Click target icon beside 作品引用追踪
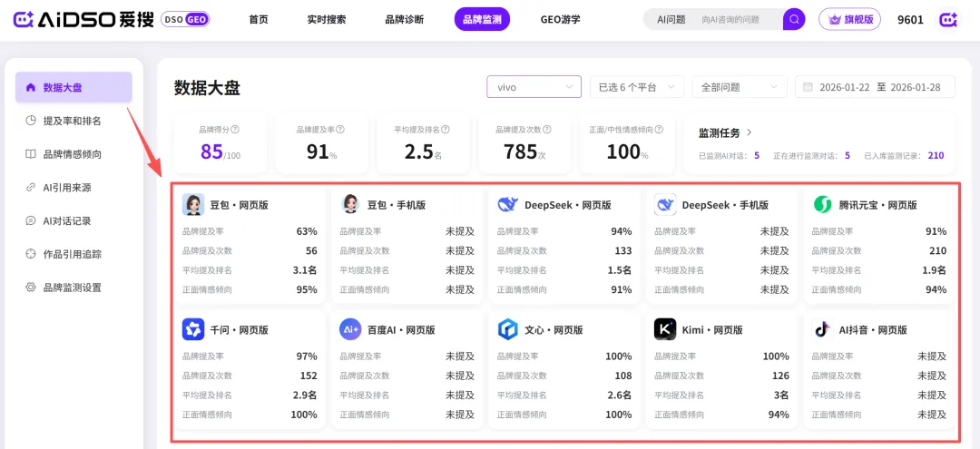 click(30, 254)
